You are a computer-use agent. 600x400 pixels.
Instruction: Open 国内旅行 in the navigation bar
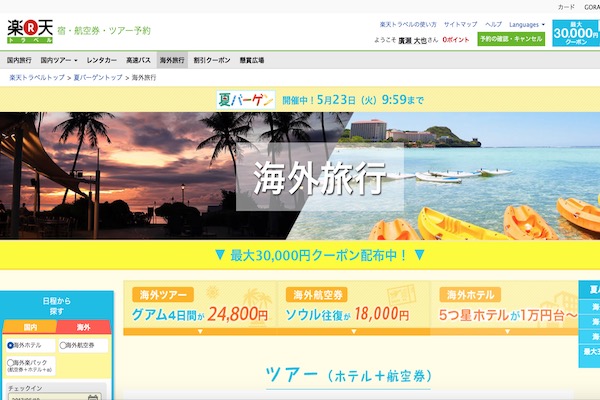(x=19, y=60)
